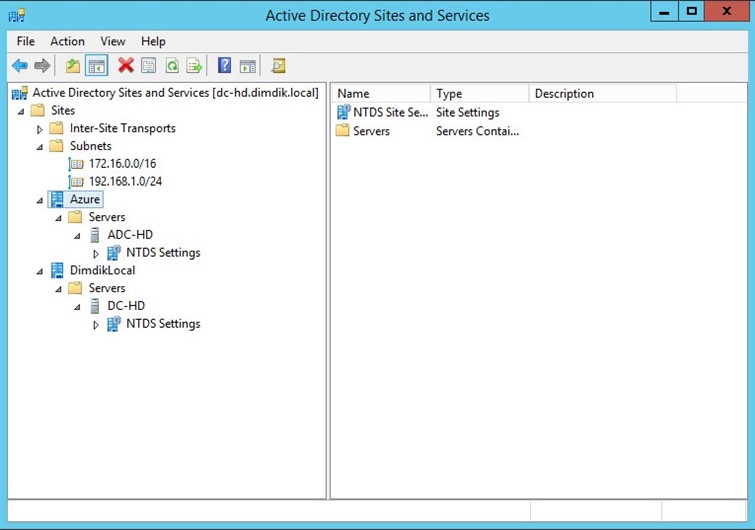Click NTDS Settings icon under DC-HD

114,324
